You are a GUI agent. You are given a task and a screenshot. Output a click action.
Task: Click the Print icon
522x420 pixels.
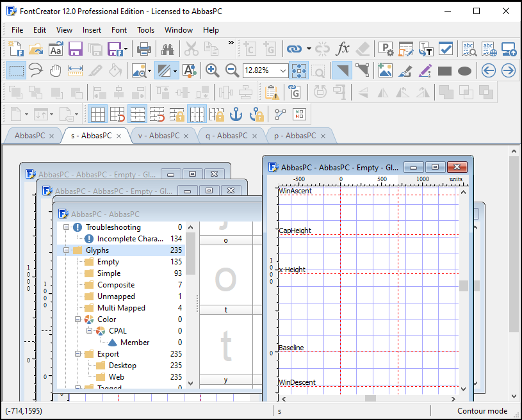coord(144,49)
